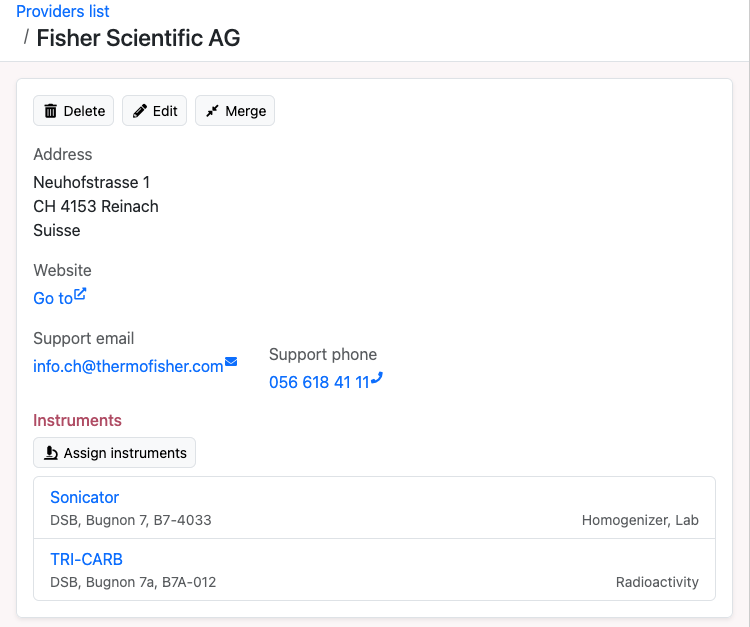Click the trash icon in Delete button
The image size is (750, 627).
tap(50, 111)
